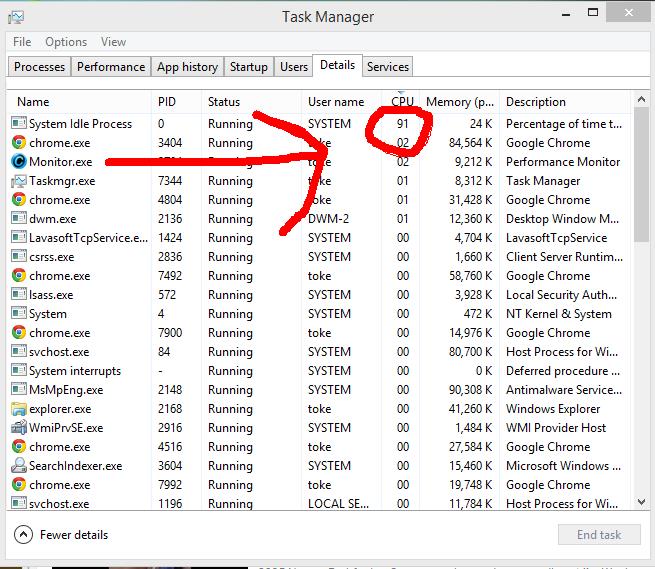
Task: Sort by the PID column header
Action: [176, 102]
